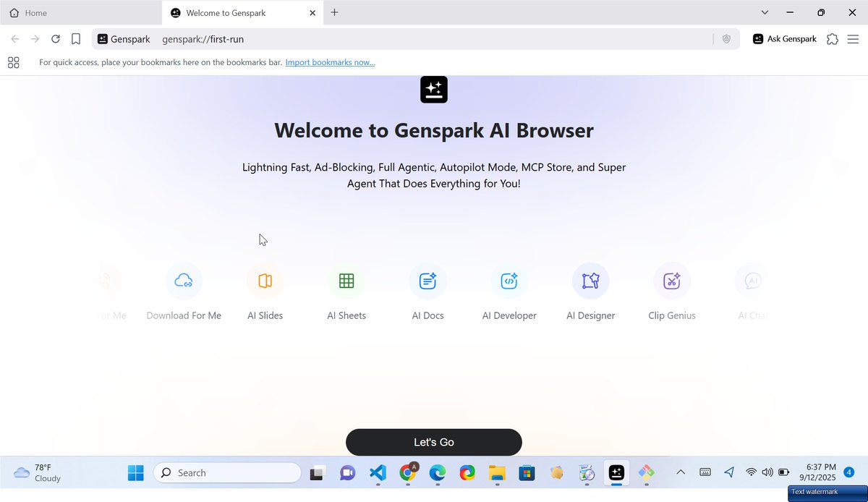Open the AI Sheets icon
This screenshot has width=868, height=502.
[x=346, y=281]
